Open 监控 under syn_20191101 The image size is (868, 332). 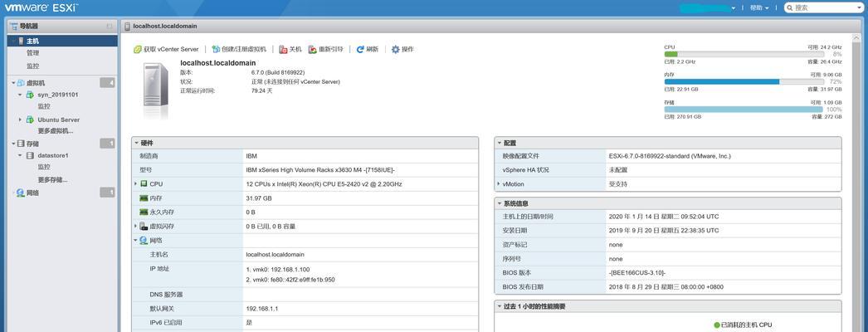44,106
